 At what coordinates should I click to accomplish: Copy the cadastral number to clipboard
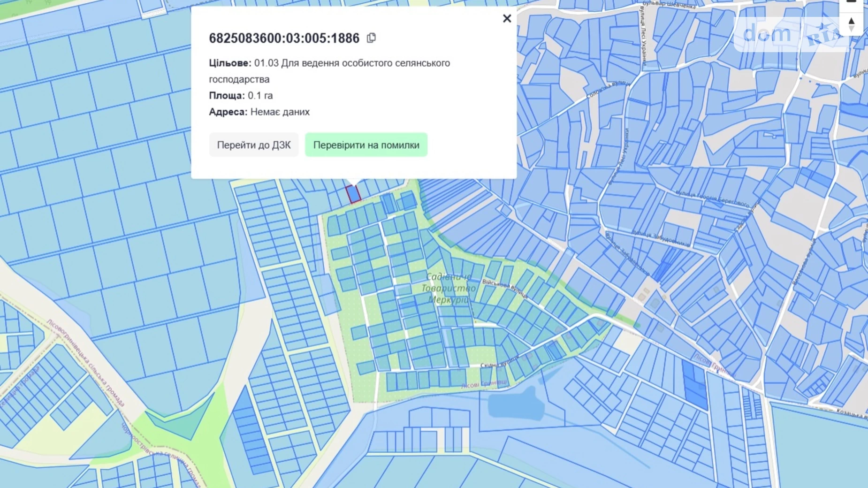(371, 38)
